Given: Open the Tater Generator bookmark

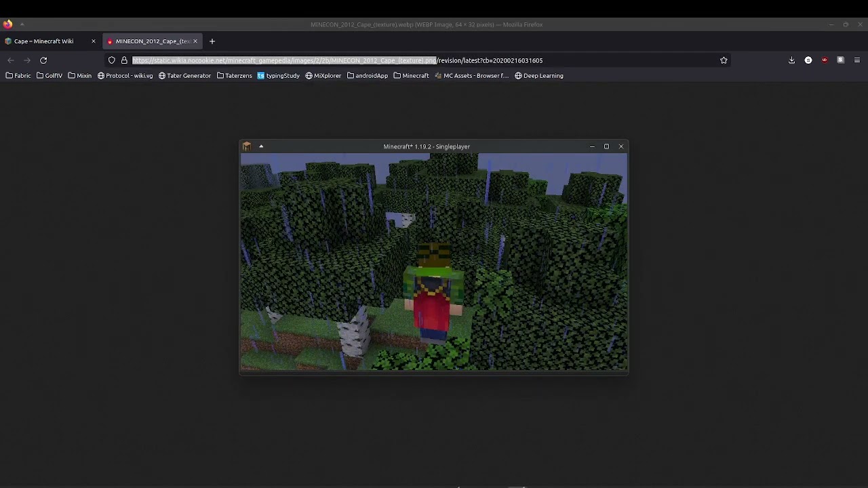Looking at the screenshot, I should 185,76.
